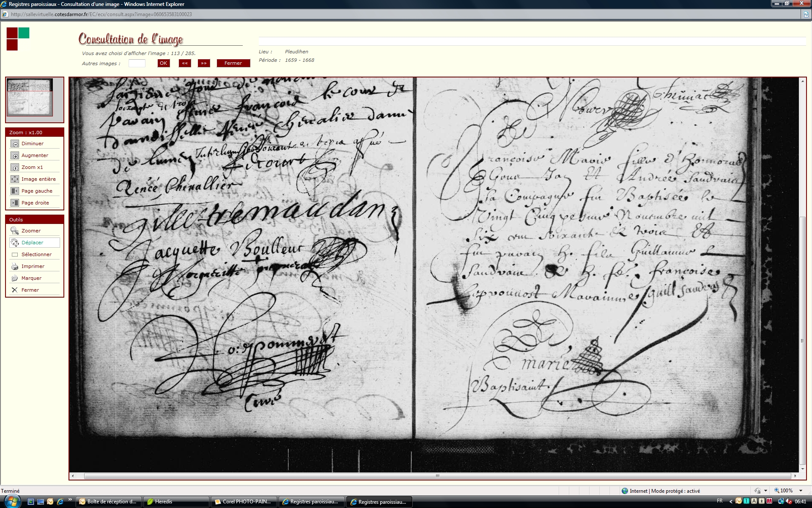Show Page gauche via its icon
The height and width of the screenshot is (508, 812).
pyautogui.click(x=15, y=191)
